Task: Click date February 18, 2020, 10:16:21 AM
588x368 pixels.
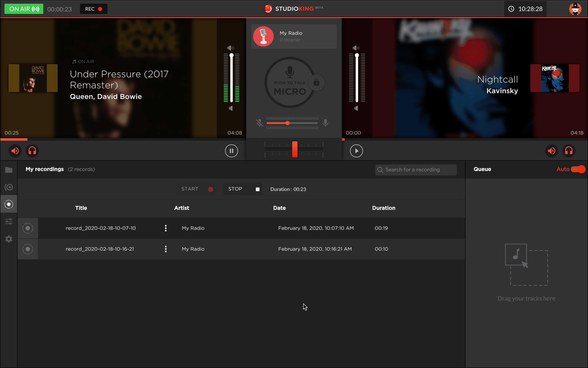Action: click(315, 249)
